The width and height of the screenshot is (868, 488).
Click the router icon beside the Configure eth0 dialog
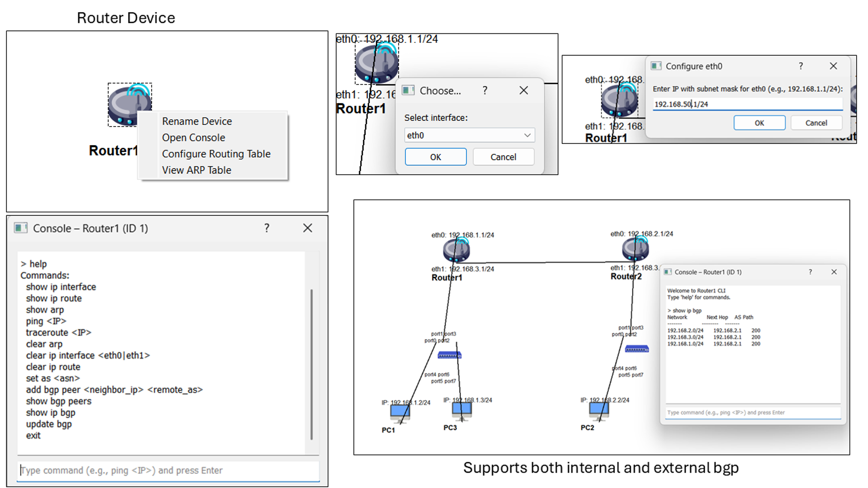point(619,99)
